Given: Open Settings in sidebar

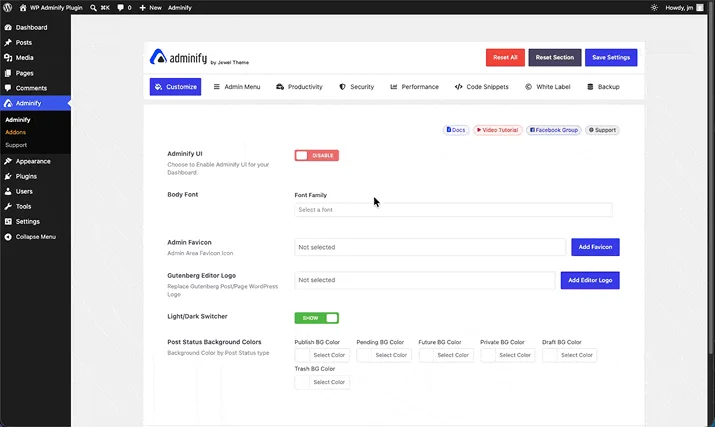Looking at the screenshot, I should pyautogui.click(x=35, y=221).
